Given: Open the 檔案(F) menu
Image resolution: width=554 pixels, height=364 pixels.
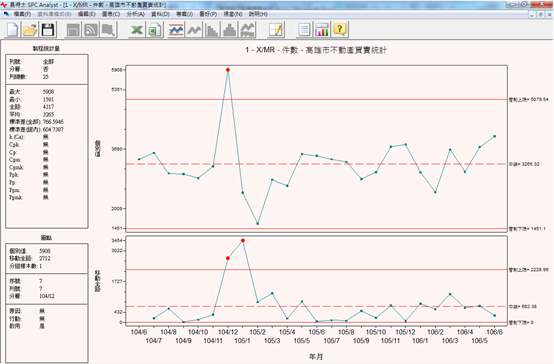Looking at the screenshot, I should 22,14.
